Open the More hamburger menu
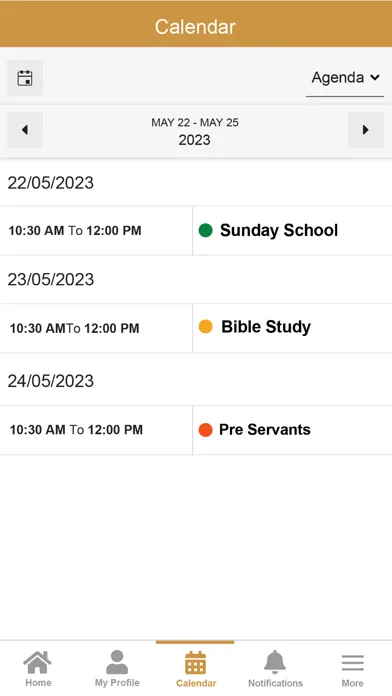 [x=352, y=663]
